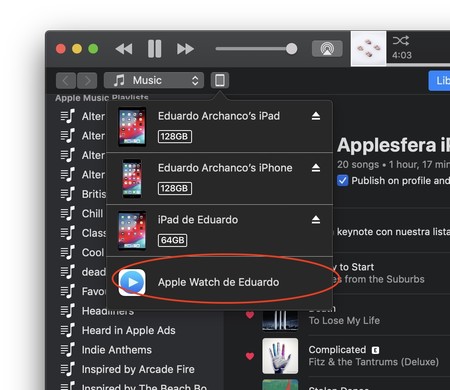Toggle the heart next to Complicated
450x390 pixels.
point(250,356)
